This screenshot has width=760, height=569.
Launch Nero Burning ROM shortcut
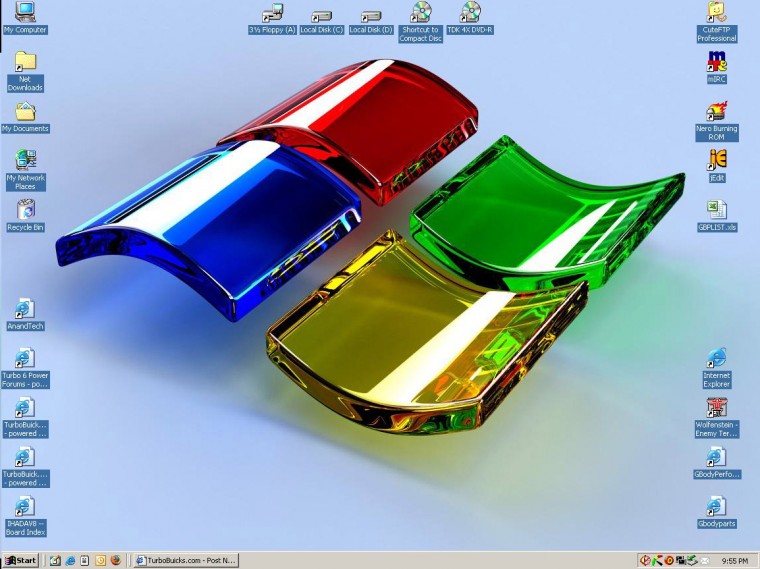(717, 122)
